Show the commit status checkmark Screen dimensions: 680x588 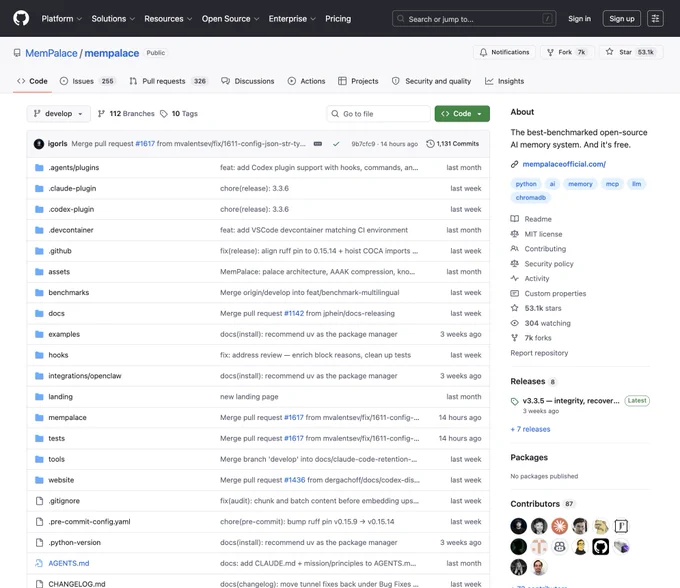click(x=336, y=144)
